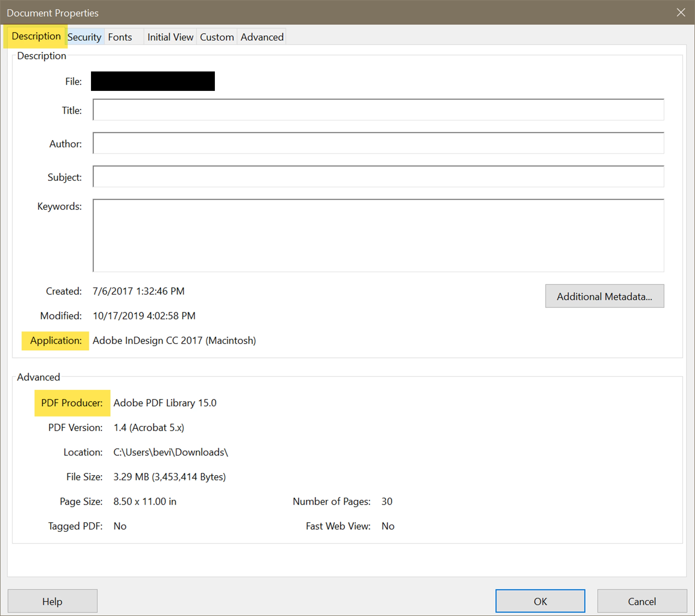Click the Downloads folder location path
The width and height of the screenshot is (695, 616).
171,452
